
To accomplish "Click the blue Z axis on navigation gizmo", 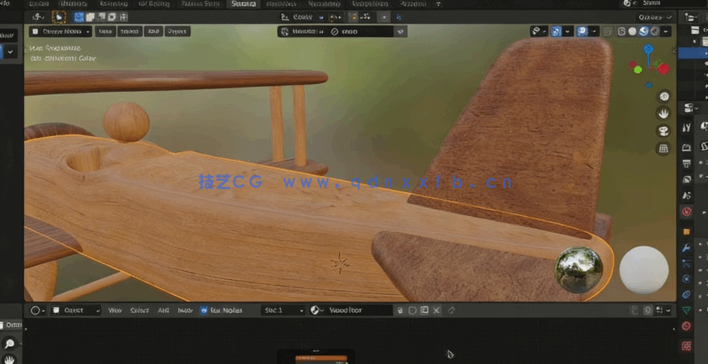I will 648,48.
